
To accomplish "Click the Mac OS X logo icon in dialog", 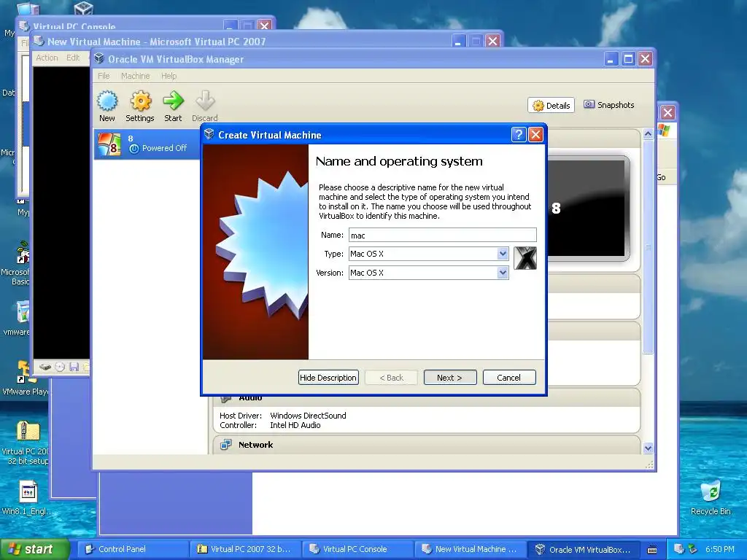I will (x=525, y=258).
